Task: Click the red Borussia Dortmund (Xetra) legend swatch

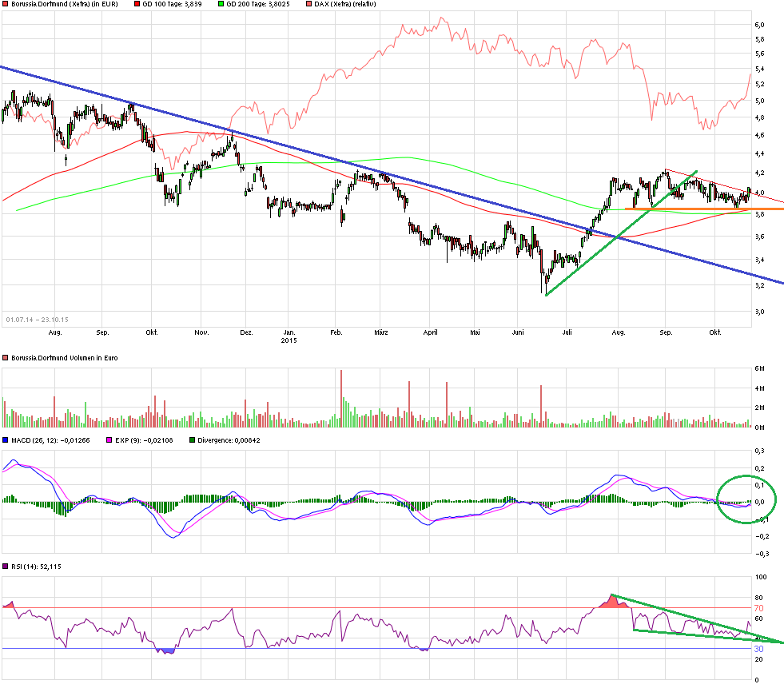Action: [x=5, y=4]
